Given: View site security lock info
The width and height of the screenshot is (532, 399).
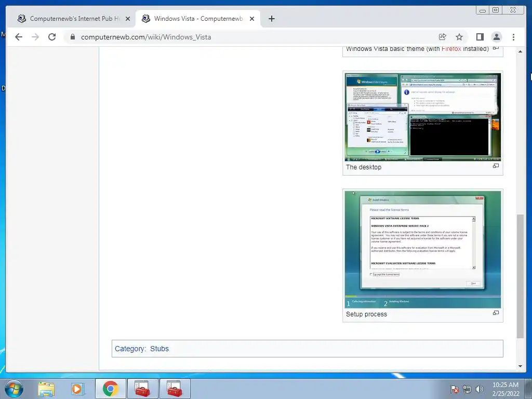Looking at the screenshot, I should [73, 37].
